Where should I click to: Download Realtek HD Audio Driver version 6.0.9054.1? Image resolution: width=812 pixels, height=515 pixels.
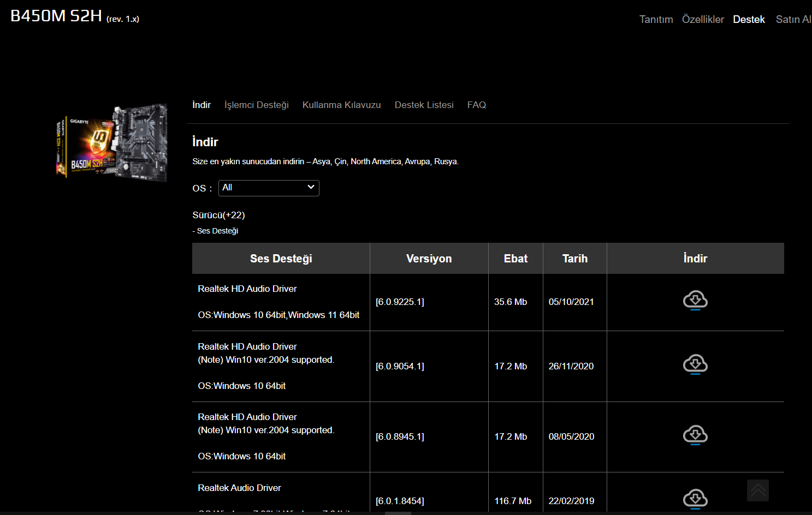[695, 364]
